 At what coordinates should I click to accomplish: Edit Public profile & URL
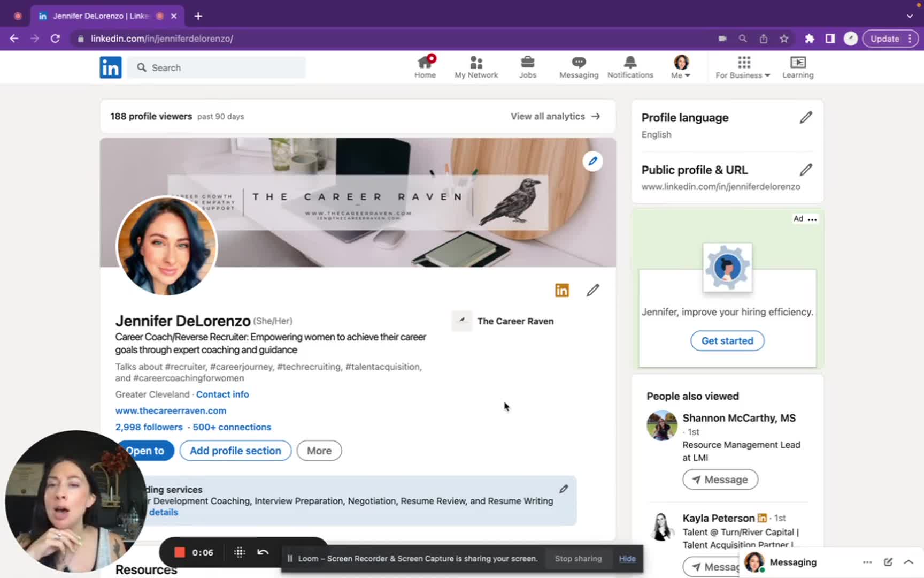click(806, 170)
